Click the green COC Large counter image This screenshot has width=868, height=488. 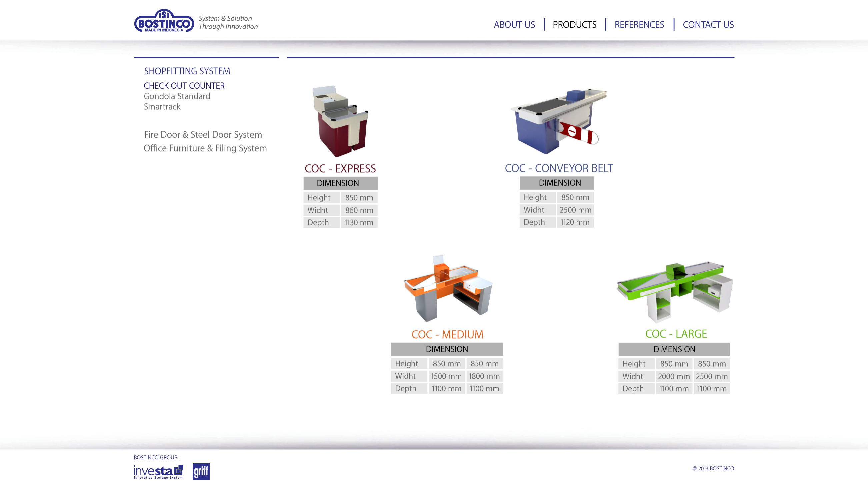(x=675, y=292)
